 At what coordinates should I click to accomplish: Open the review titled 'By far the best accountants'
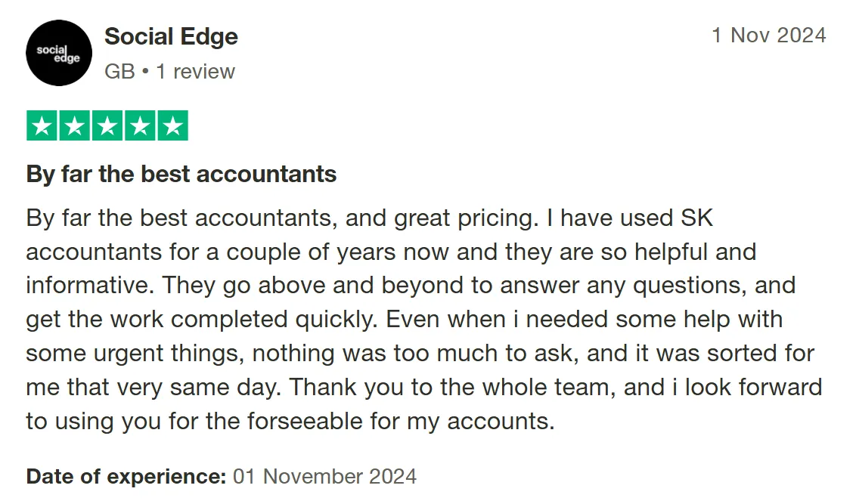tap(181, 175)
